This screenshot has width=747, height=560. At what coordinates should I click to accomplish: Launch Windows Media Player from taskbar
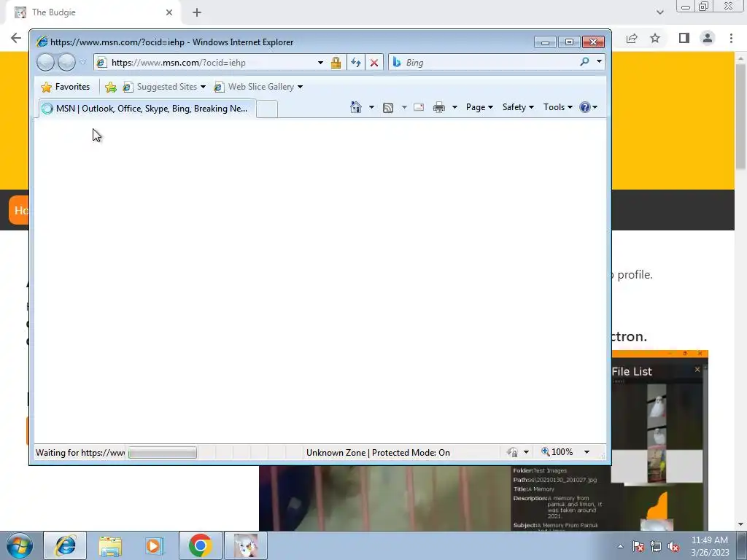point(154,545)
